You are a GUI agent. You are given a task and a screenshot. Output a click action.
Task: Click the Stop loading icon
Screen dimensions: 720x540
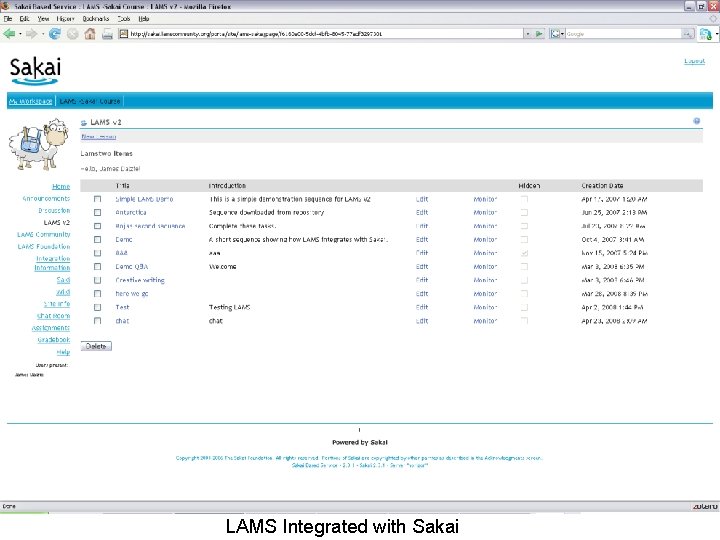click(72, 34)
